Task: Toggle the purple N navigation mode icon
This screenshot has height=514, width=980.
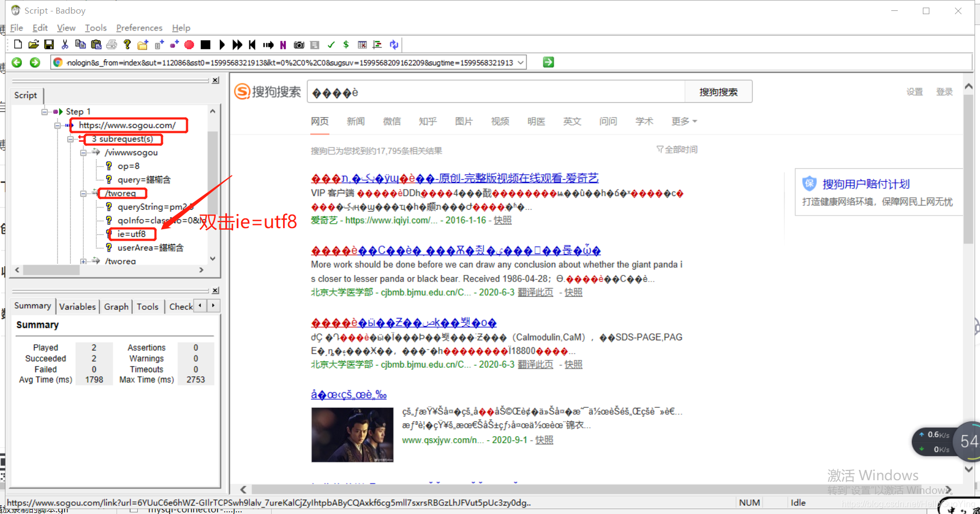Action: pos(283,45)
